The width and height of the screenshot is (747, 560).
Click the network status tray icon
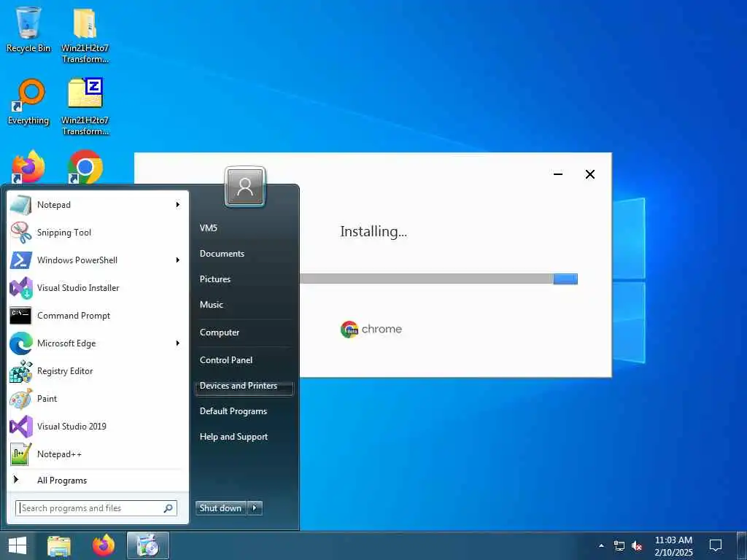pyautogui.click(x=619, y=545)
